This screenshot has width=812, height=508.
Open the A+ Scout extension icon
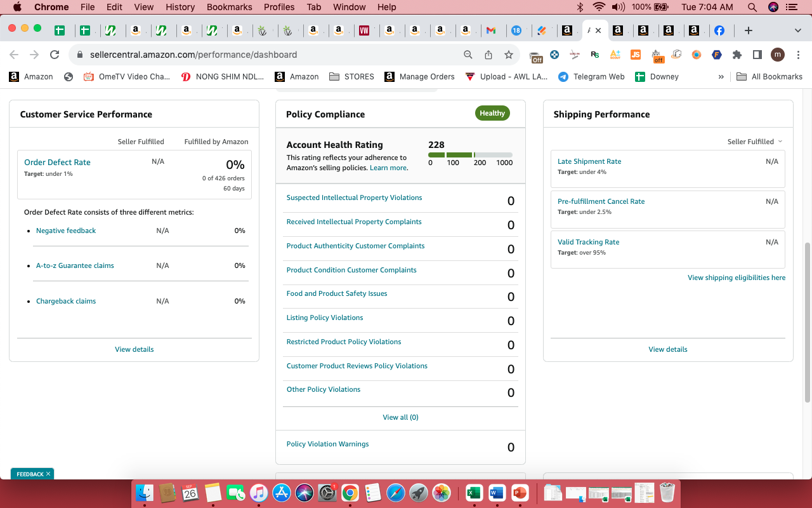click(x=615, y=55)
